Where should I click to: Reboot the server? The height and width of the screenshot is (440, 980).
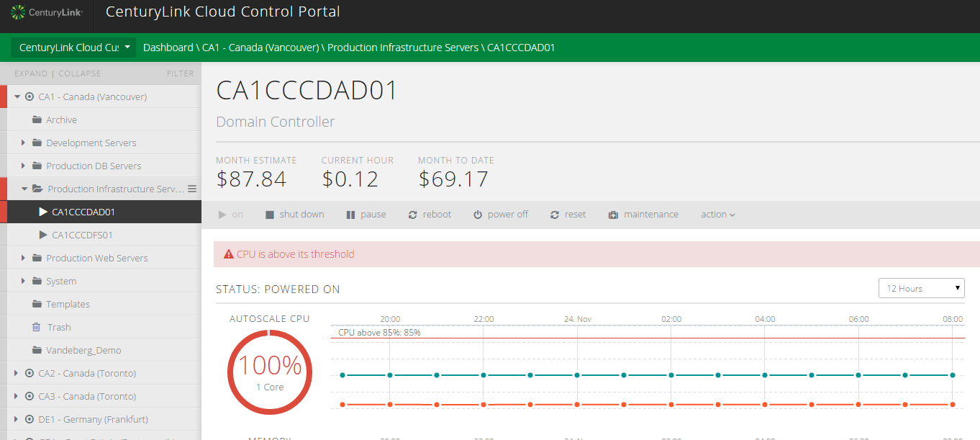coord(430,215)
